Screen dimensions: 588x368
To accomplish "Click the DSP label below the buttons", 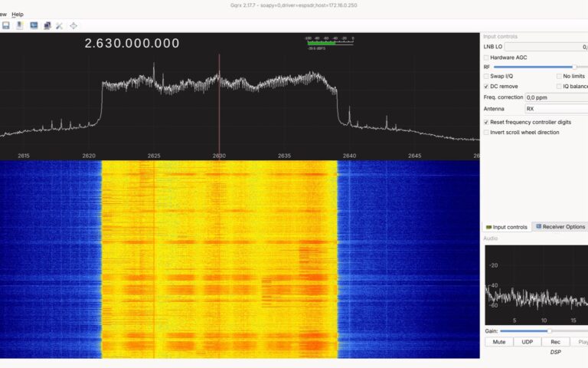I will coord(555,352).
